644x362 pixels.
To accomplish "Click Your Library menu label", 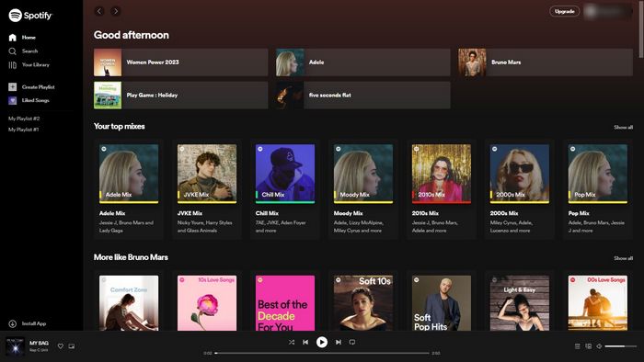I will 36,65.
